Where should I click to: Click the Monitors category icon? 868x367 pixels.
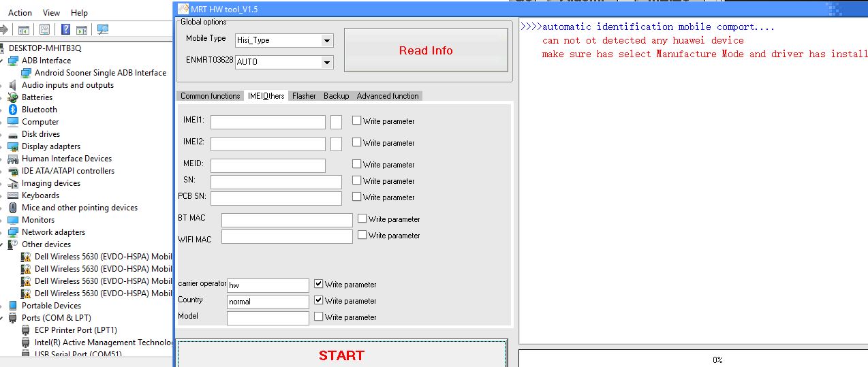tap(13, 220)
